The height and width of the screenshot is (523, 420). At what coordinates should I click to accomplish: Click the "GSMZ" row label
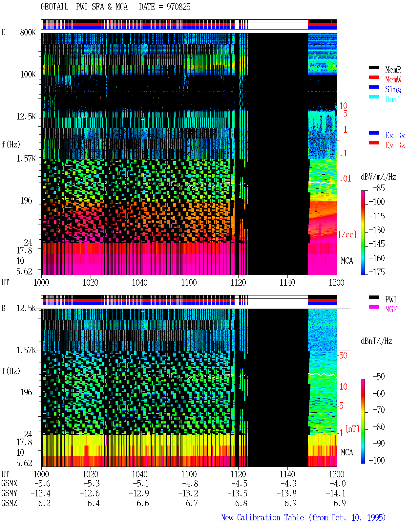tap(9, 503)
